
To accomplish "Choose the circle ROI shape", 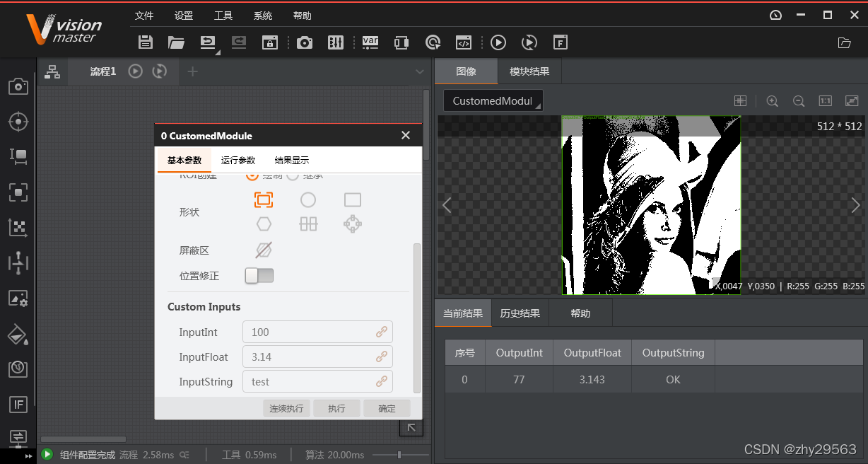I will (308, 200).
